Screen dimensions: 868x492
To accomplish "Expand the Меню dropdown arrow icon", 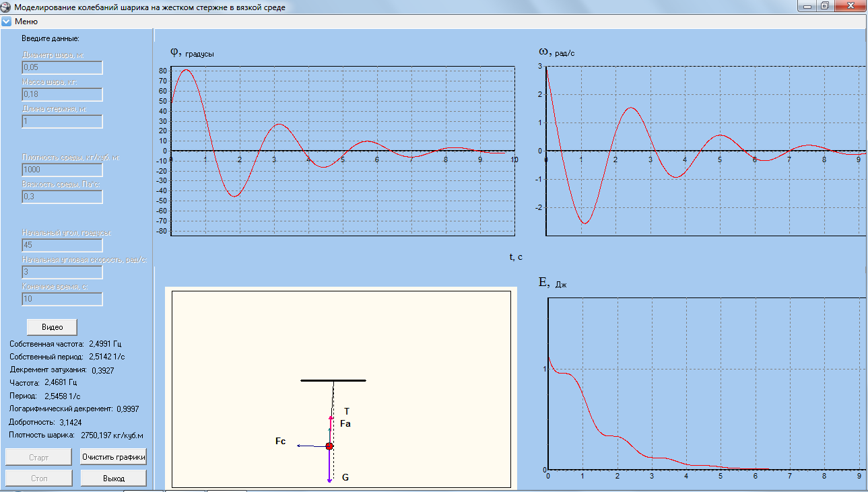I will [x=7, y=22].
